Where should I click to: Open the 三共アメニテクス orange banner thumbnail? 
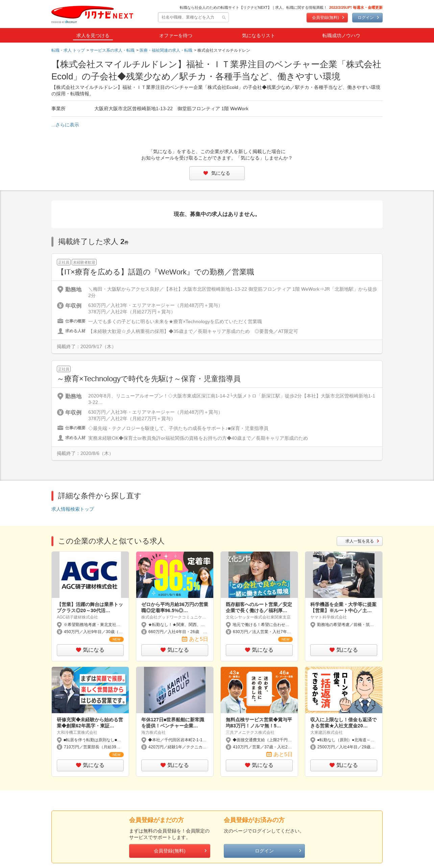click(259, 690)
